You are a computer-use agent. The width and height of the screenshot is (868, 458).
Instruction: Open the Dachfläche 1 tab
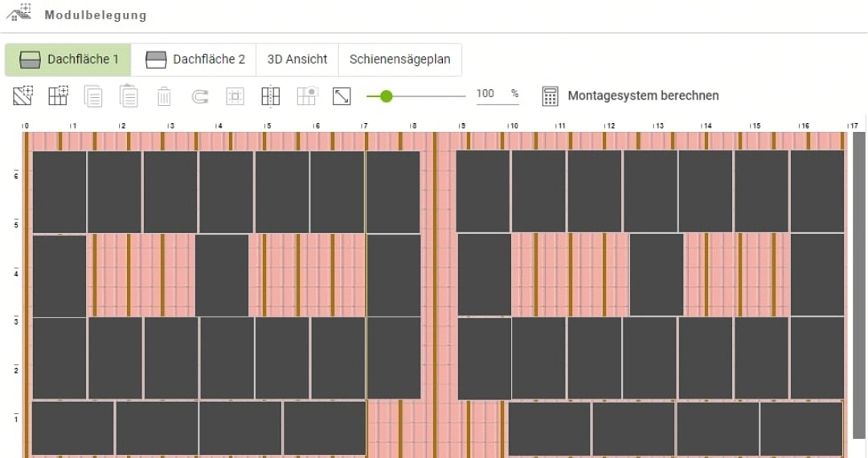(68, 59)
